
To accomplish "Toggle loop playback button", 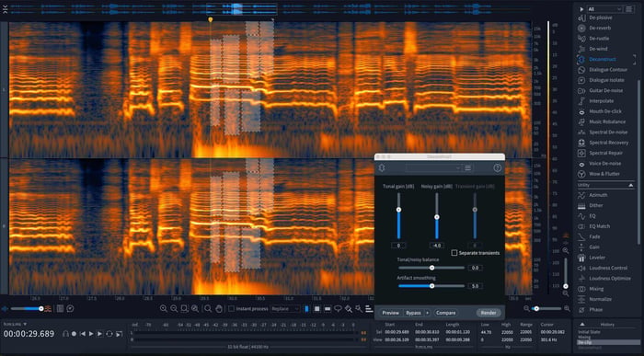I will point(109,334).
